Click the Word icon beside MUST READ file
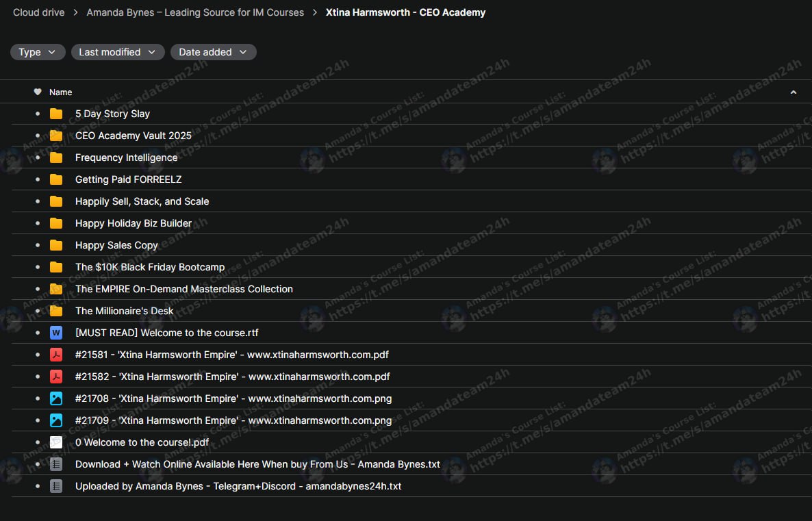 56,333
